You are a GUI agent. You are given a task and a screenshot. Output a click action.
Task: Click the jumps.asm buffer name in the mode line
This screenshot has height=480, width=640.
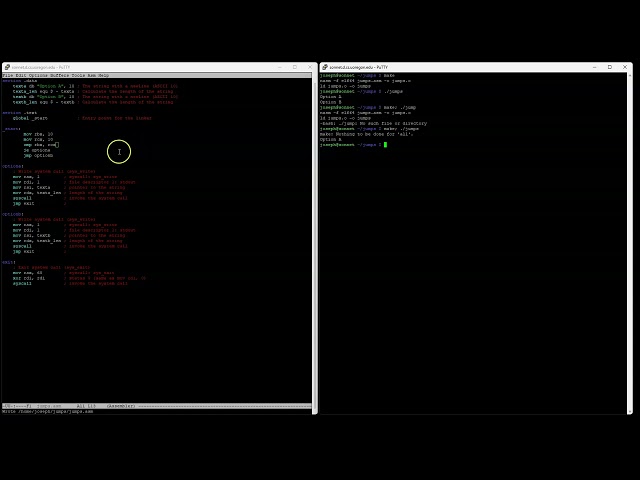(49, 406)
